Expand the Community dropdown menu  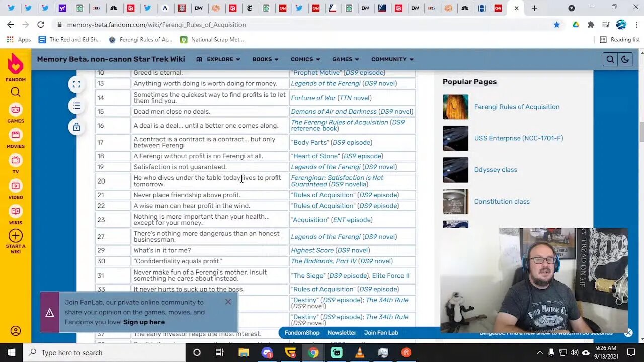coord(392,59)
